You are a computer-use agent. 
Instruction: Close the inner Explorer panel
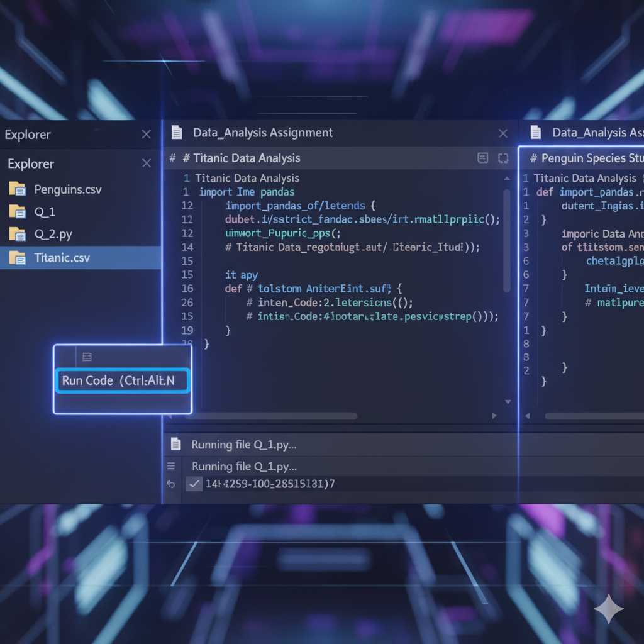pos(147,164)
